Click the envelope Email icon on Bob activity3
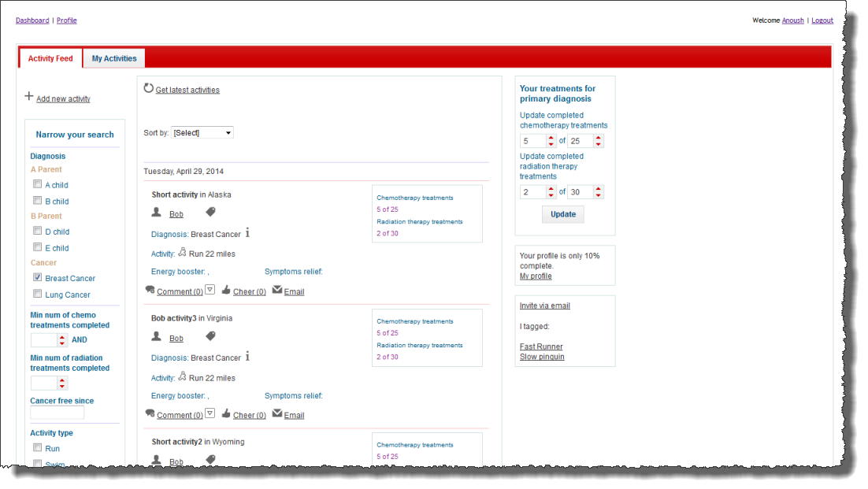The width and height of the screenshot is (868, 489). (x=277, y=414)
